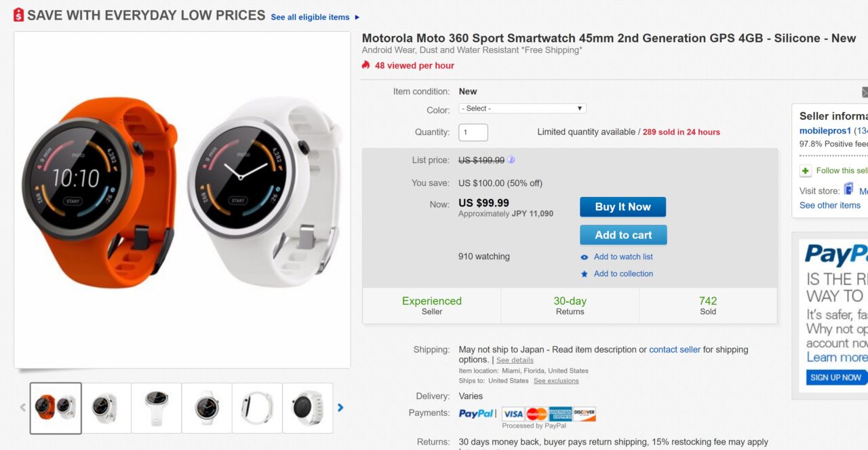The image size is (868, 450).
Task: Click the list price info help icon
Action: [x=511, y=160]
